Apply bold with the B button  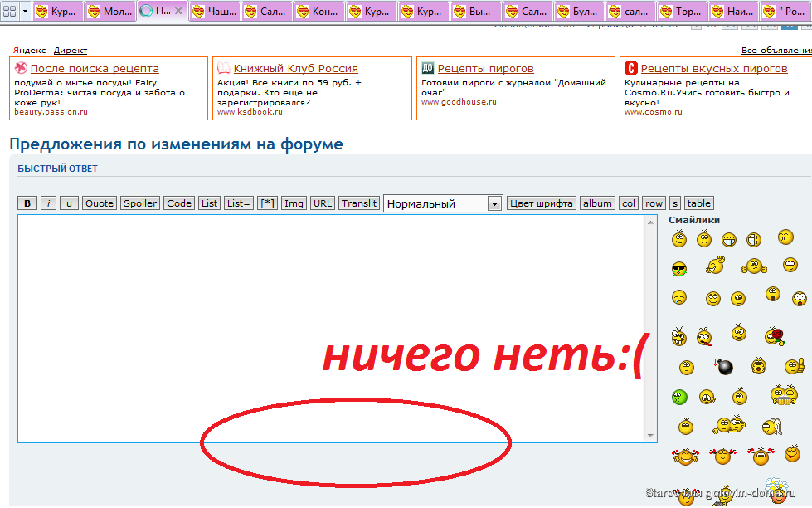pos(27,203)
